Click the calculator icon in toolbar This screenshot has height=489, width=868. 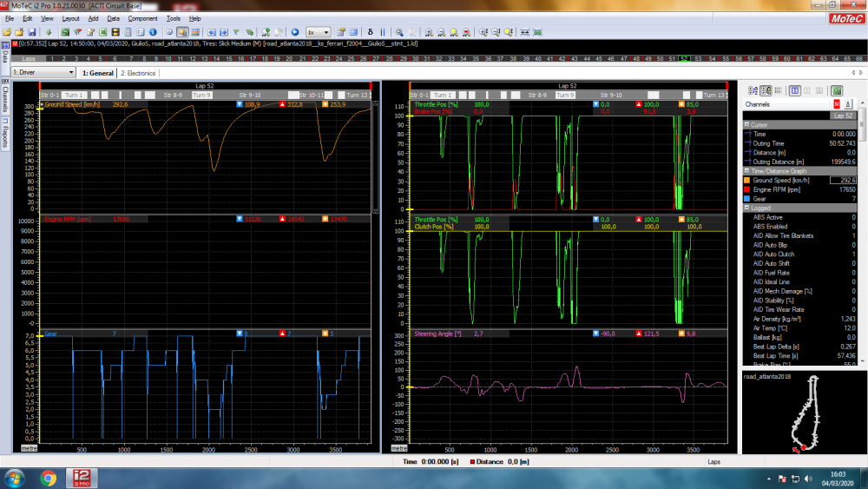[128, 32]
